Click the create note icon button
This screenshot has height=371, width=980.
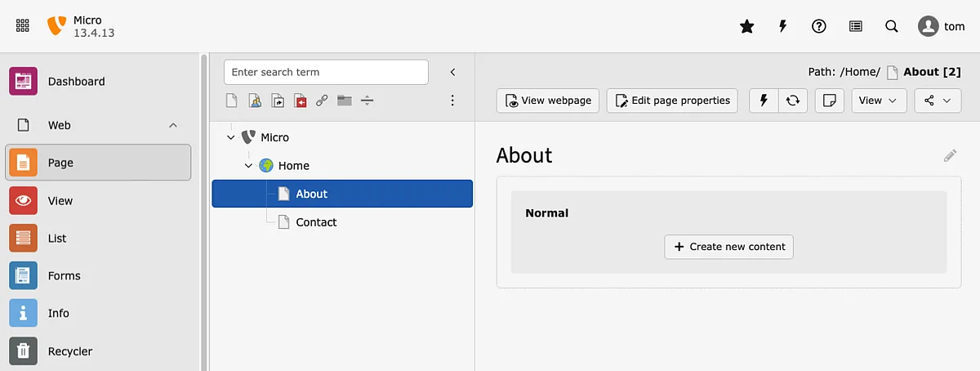click(x=830, y=101)
